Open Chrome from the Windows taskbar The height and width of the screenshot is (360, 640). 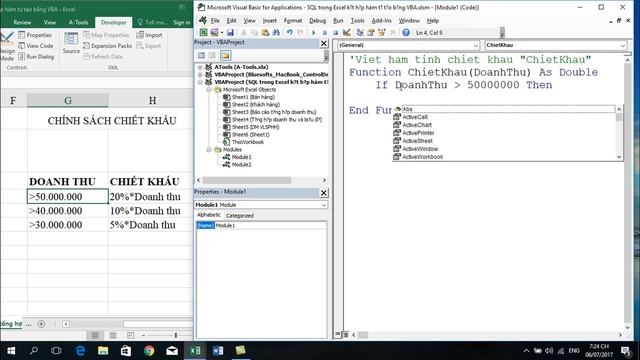click(149, 351)
